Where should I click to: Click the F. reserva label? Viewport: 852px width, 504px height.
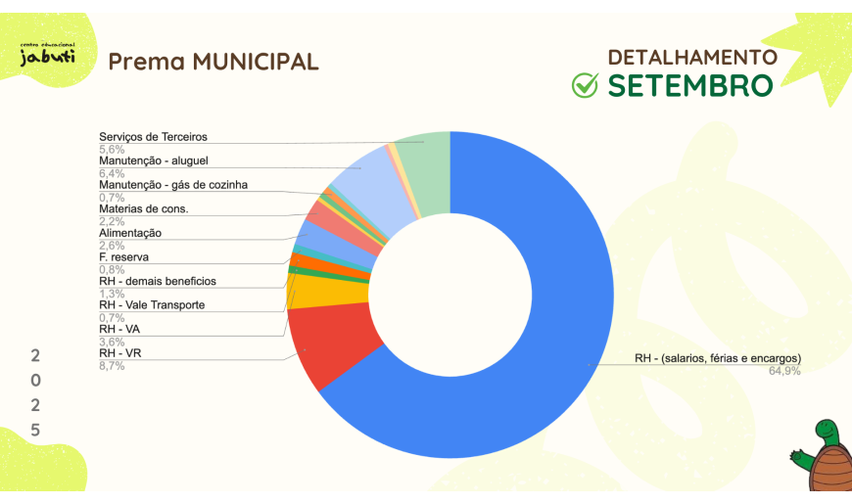123,256
